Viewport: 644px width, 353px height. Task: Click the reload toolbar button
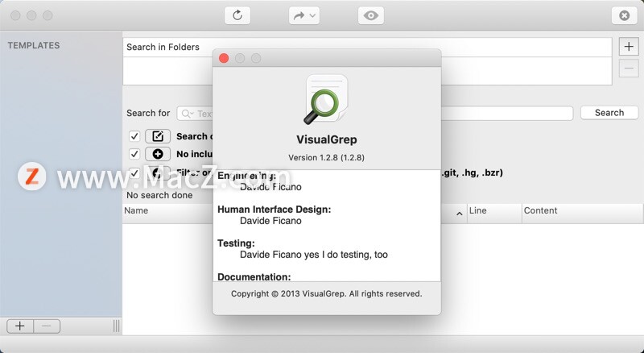237,15
